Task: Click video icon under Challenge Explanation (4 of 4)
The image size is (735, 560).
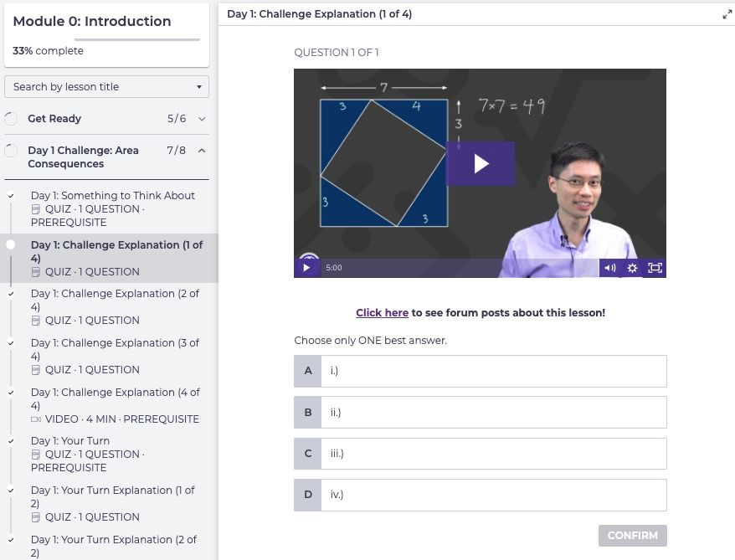Action: point(36,419)
